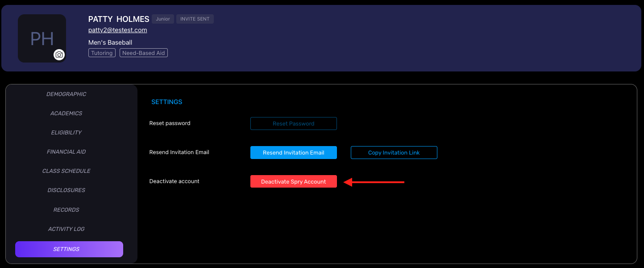Select the Records tab

tap(66, 210)
